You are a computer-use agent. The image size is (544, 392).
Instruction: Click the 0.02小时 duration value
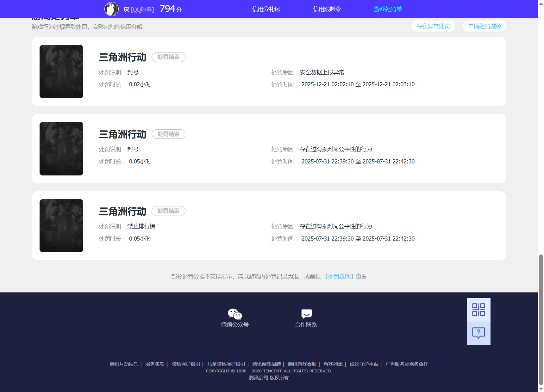[140, 84]
